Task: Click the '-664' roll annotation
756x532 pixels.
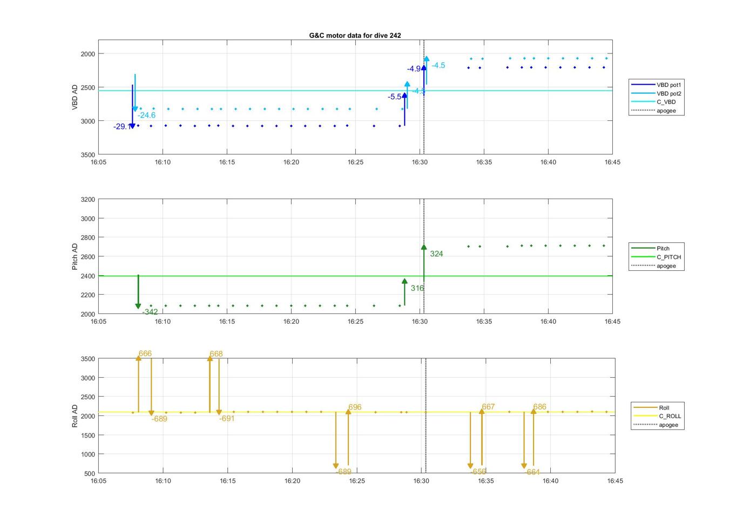Action: pos(532,472)
